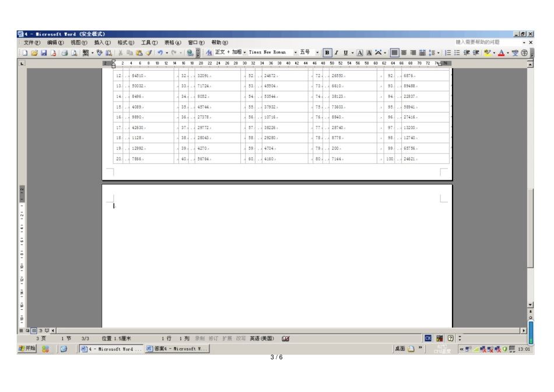Viewport: 554px width, 392px height.
Task: Toggle Bold formatting
Action: click(x=327, y=52)
